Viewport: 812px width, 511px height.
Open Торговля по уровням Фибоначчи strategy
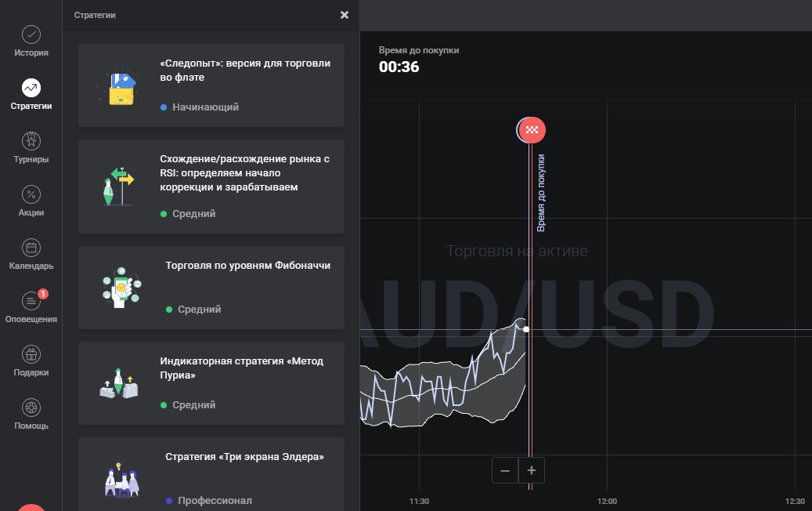click(x=211, y=288)
